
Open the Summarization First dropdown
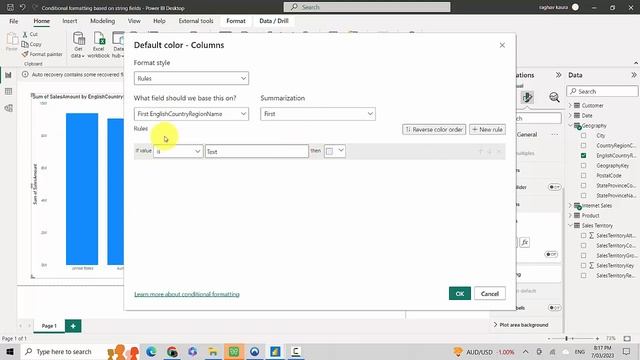(318, 114)
